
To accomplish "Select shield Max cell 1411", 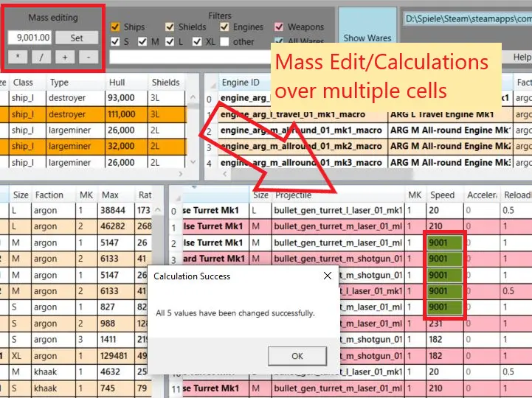I will click(116, 339).
